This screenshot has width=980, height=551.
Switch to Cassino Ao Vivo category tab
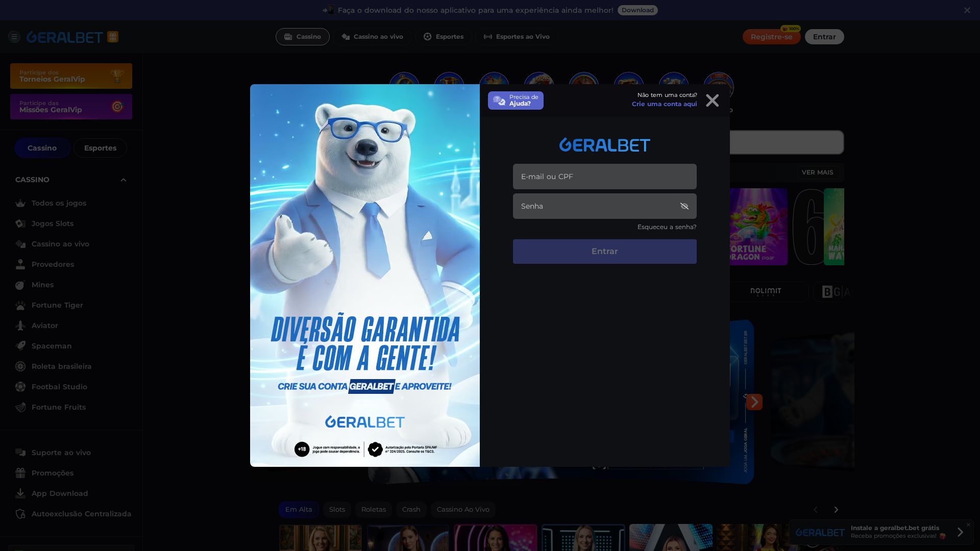pos(463,510)
